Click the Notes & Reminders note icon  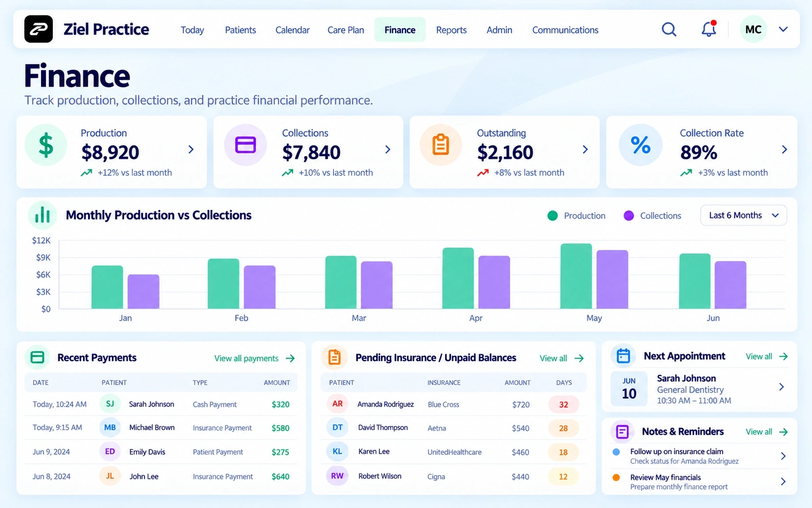(x=622, y=432)
